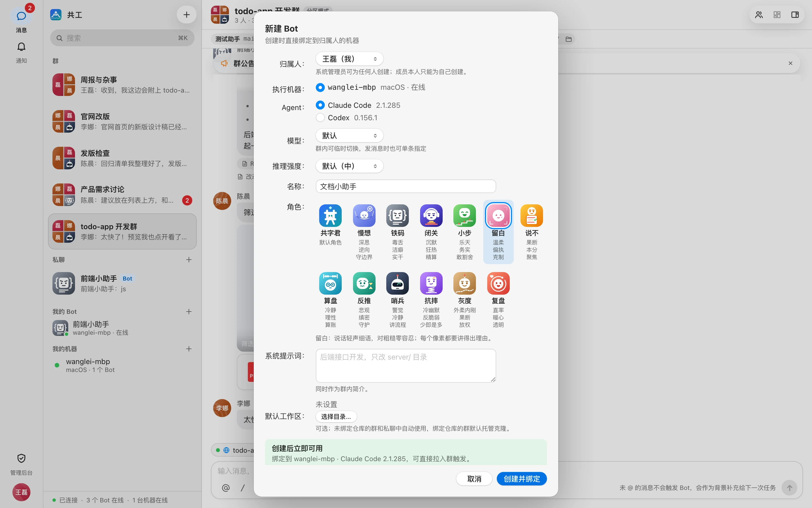812x508 pixels.
Task: Select the Codex agent radio
Action: click(x=320, y=118)
